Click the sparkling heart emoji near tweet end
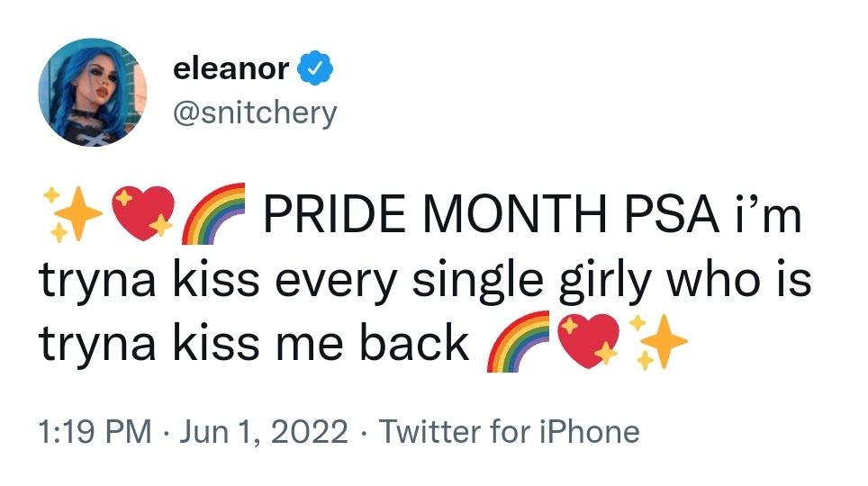 [589, 341]
